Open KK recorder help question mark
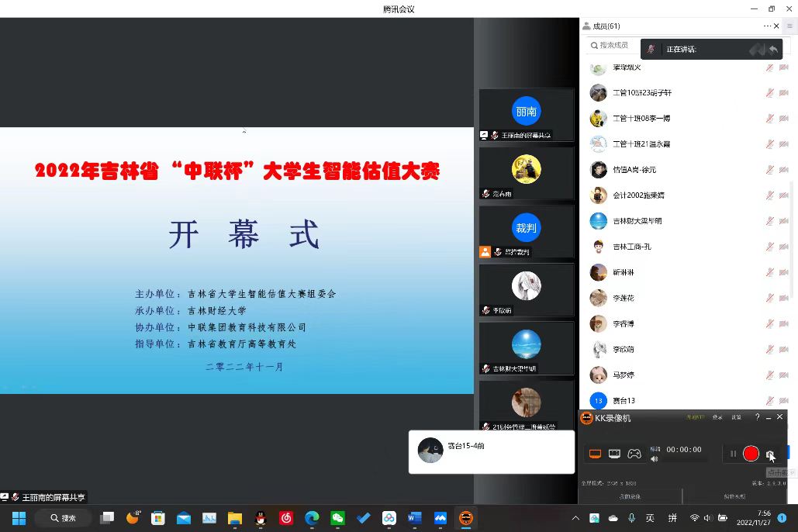 coord(758,417)
